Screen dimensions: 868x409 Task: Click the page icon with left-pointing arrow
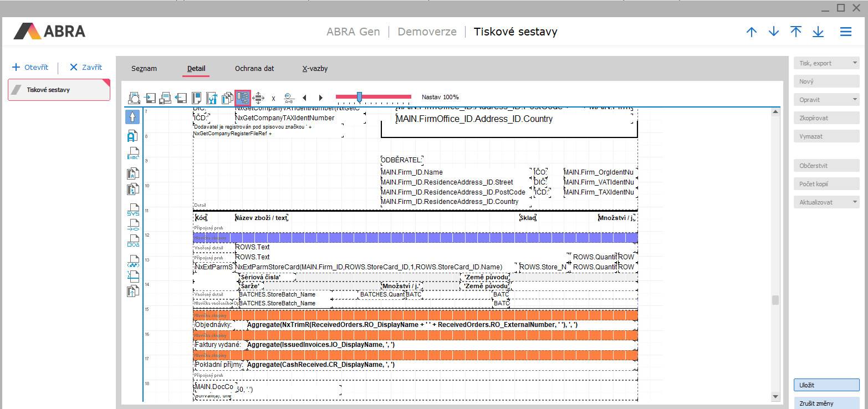(181, 98)
